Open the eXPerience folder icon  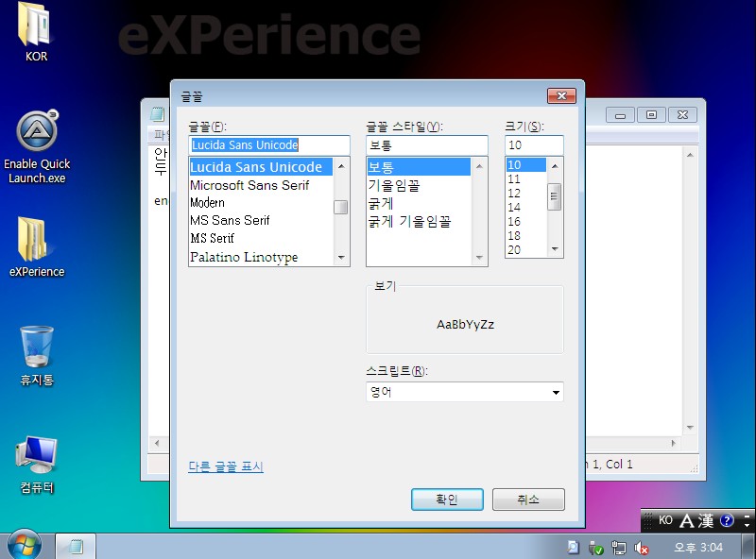37,246
